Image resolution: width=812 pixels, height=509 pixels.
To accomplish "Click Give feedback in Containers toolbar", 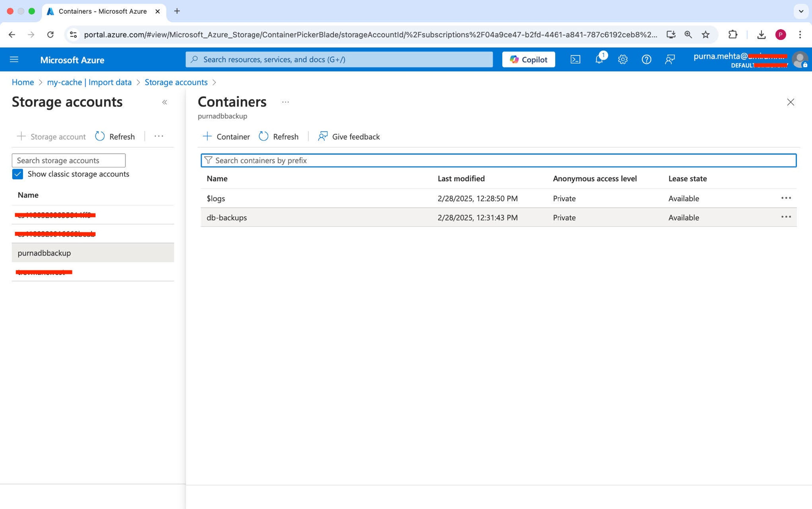I will click(349, 137).
